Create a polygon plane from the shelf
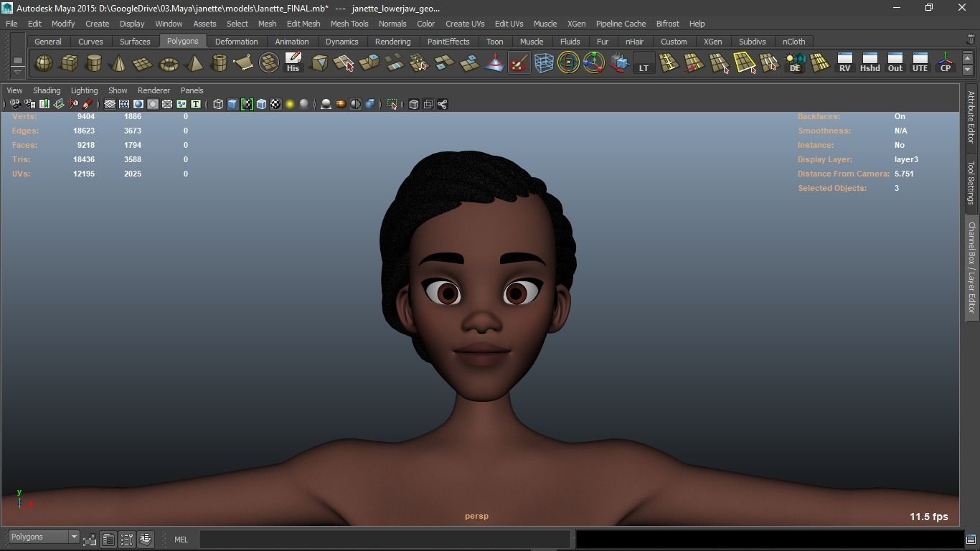 click(143, 63)
